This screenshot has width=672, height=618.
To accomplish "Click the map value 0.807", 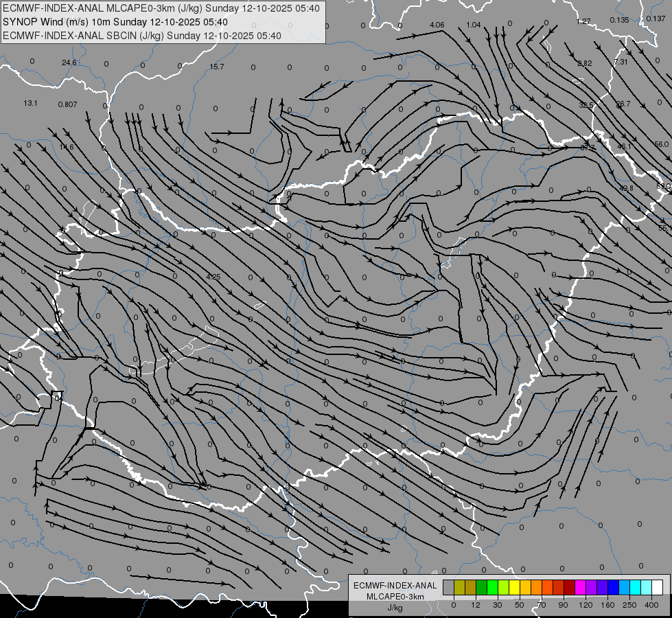I will 68,104.
